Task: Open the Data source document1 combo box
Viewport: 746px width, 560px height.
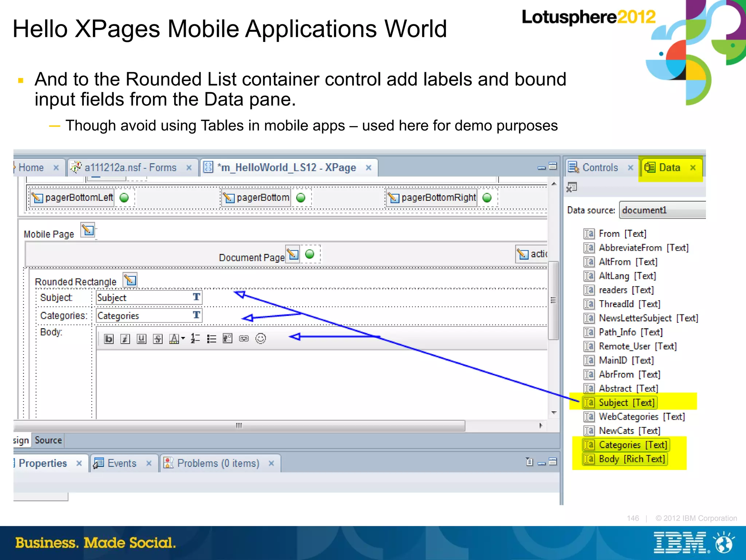Action: click(x=662, y=210)
